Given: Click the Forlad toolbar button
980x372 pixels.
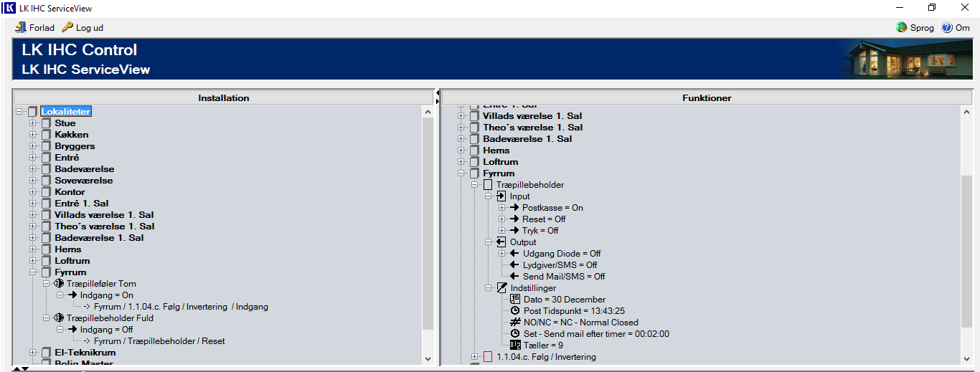Looking at the screenshot, I should point(34,28).
